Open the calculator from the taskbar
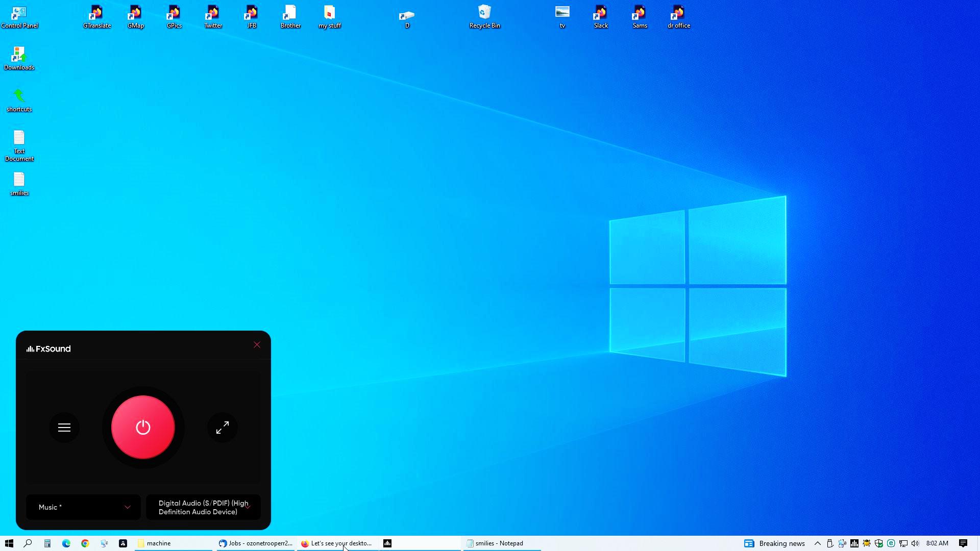 point(47,543)
